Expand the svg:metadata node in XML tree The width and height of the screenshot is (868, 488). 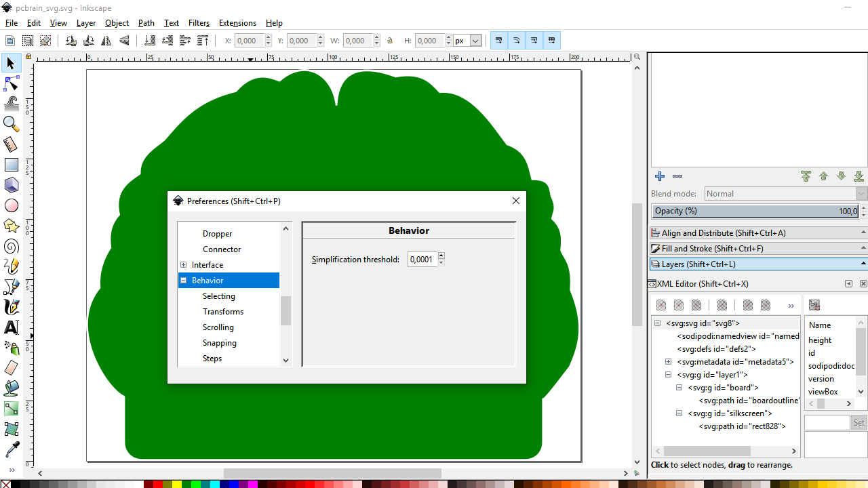click(x=668, y=361)
